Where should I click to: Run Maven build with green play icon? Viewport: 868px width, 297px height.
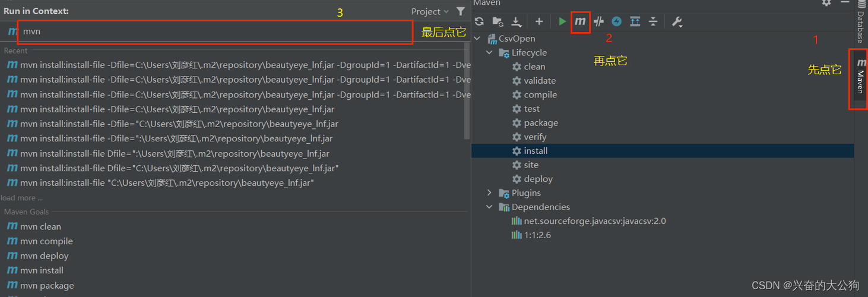pyautogui.click(x=562, y=22)
